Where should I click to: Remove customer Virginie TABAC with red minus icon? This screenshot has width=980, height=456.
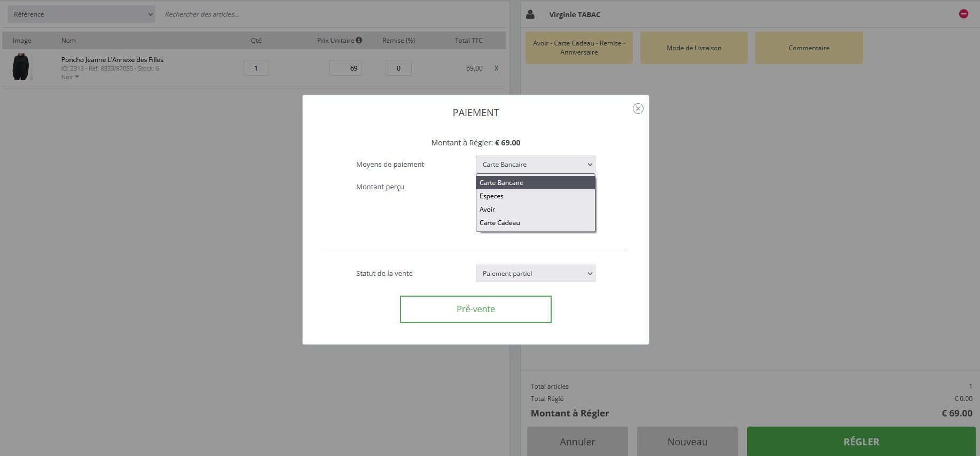[x=963, y=14]
